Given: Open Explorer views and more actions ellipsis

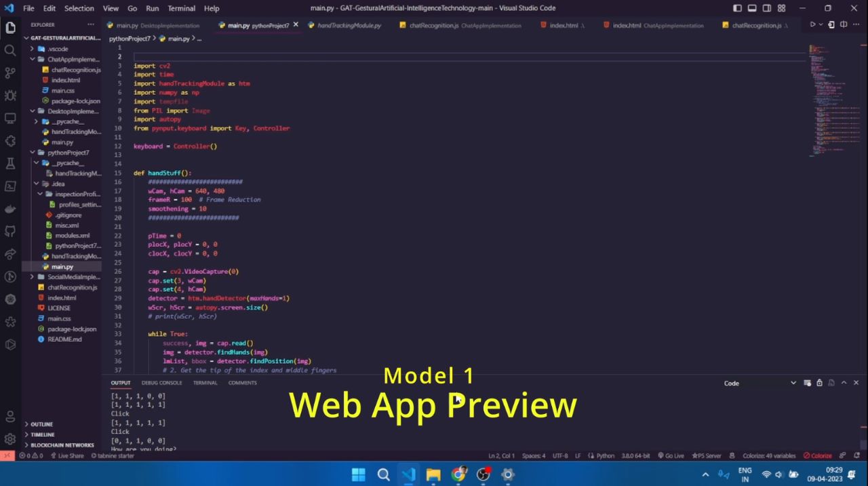Looking at the screenshot, I should [x=92, y=25].
